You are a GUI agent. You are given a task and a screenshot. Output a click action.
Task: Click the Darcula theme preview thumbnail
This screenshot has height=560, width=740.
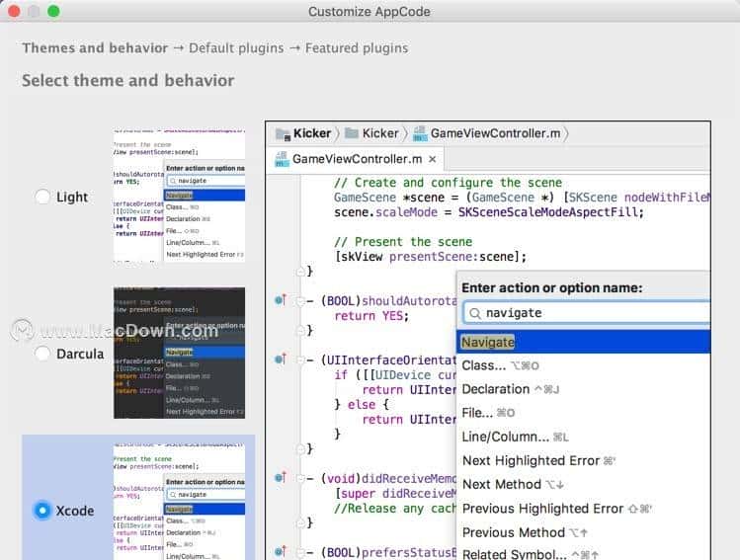[x=180, y=353]
